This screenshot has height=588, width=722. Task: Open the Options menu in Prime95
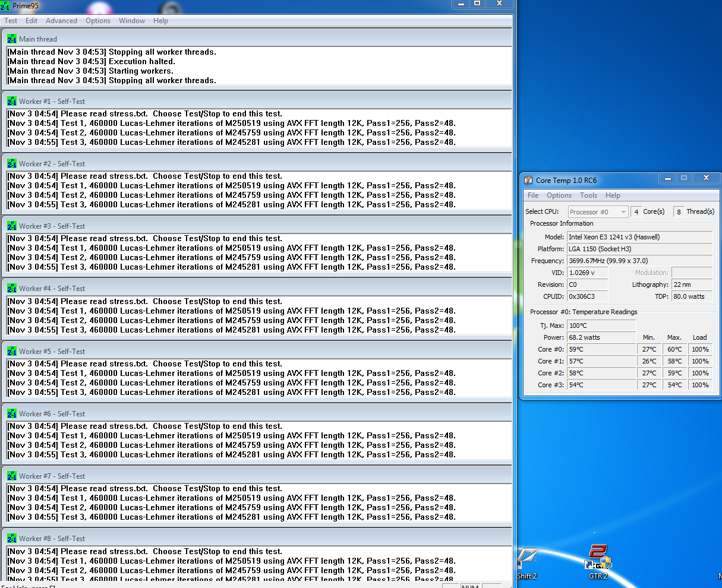[98, 21]
